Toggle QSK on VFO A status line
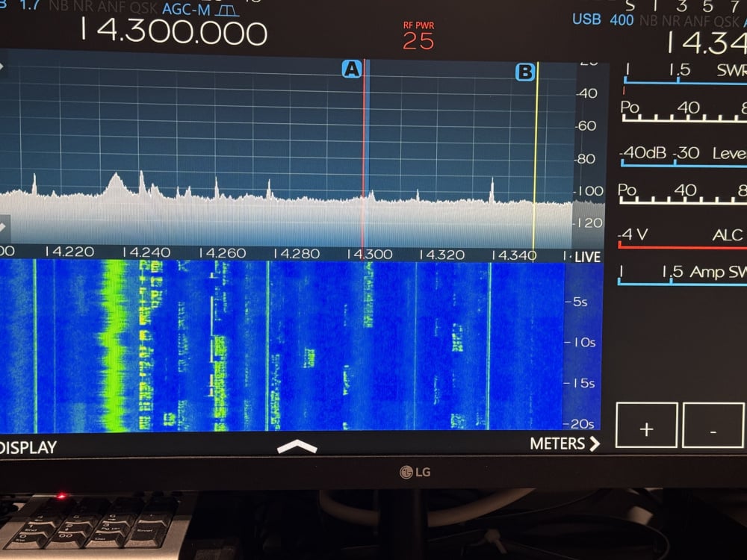Image resolution: width=747 pixels, height=560 pixels. pyautogui.click(x=143, y=8)
